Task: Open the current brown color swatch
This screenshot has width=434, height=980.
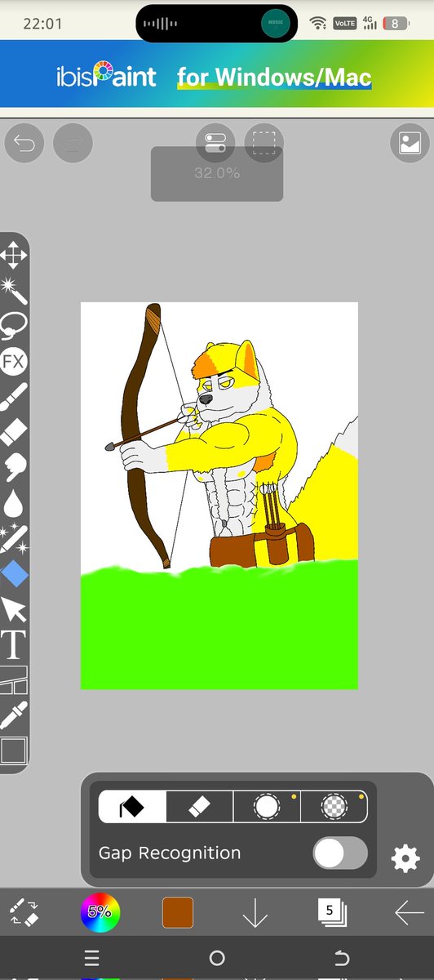Action: coord(178,912)
